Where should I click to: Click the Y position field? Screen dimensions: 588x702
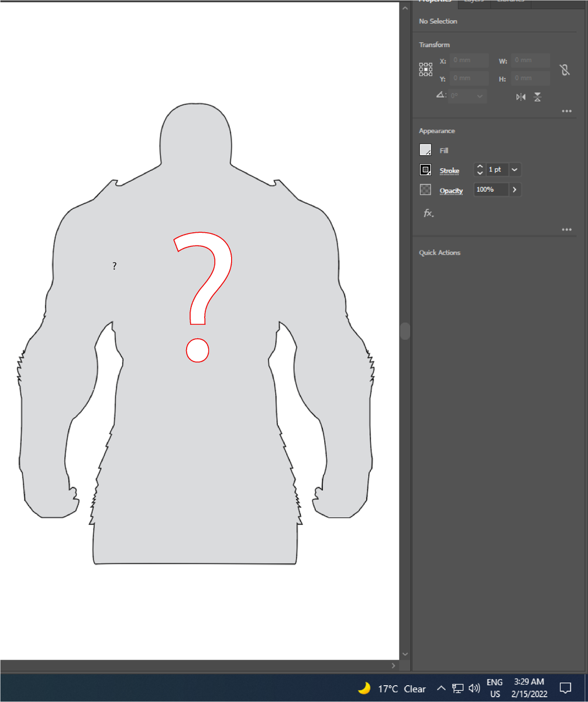470,78
